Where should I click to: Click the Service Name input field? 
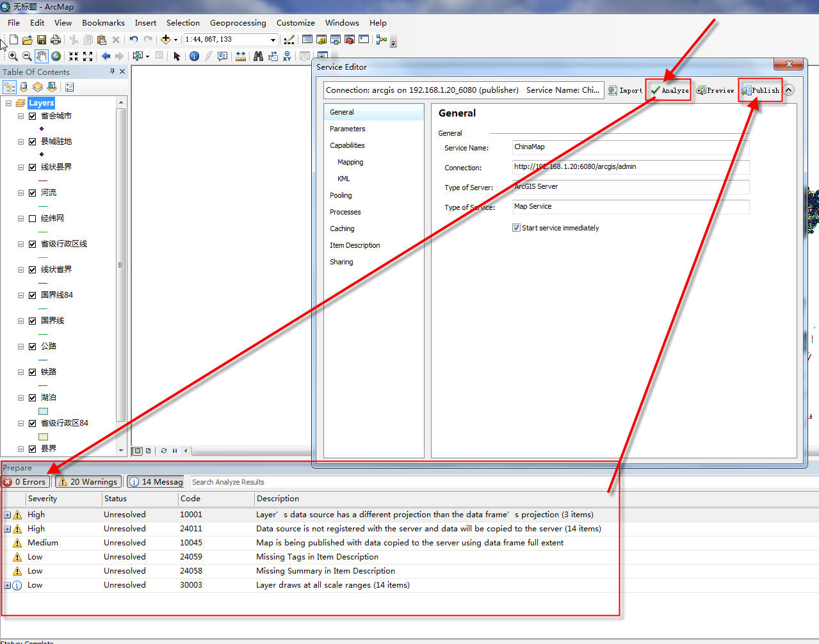click(x=630, y=147)
